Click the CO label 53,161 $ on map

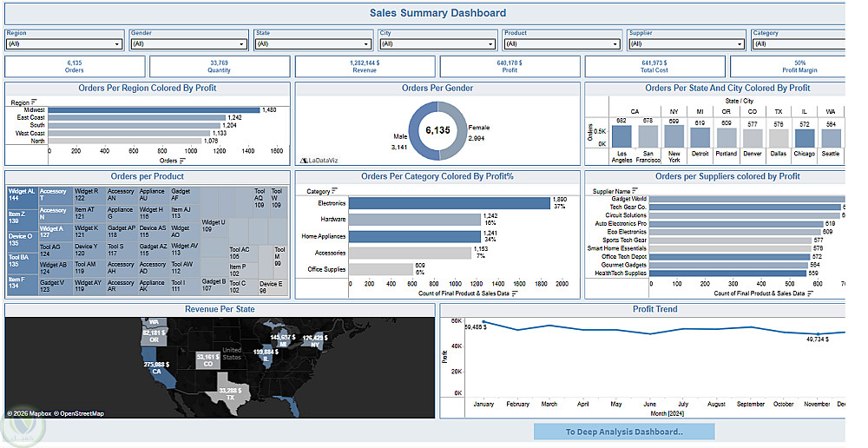click(208, 360)
